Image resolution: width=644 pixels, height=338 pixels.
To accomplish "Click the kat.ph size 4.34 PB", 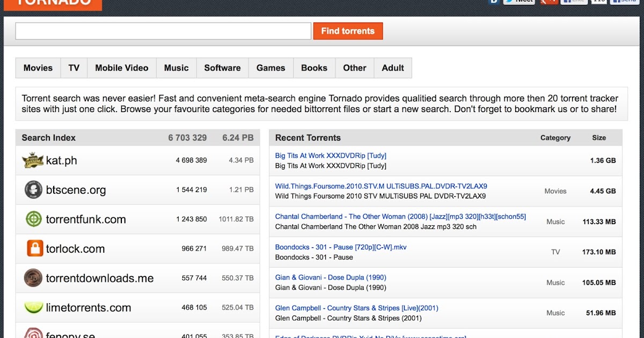I will tap(241, 160).
